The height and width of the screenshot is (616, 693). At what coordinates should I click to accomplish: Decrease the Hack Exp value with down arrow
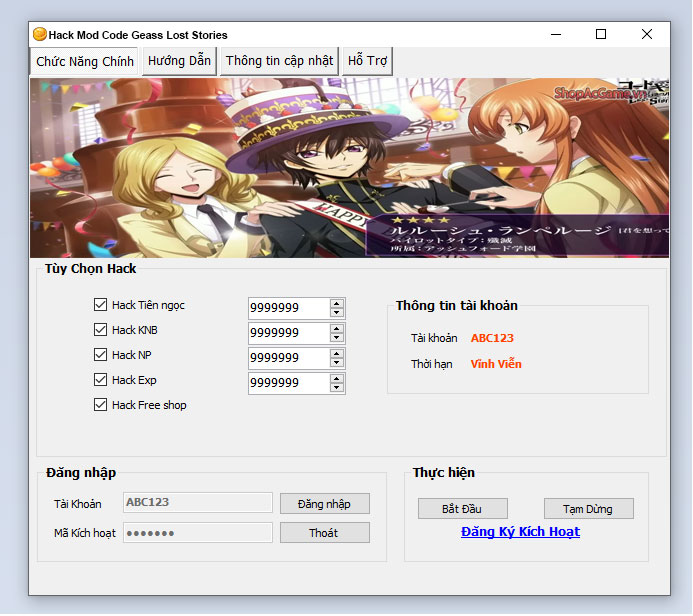point(337,388)
